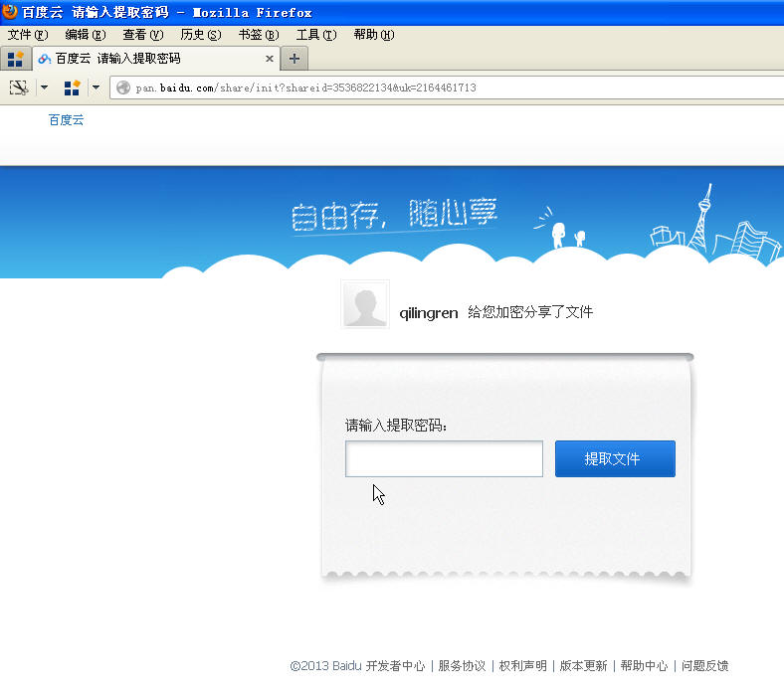The image size is (784, 696).
Task: Click the qilingren username
Action: pyautogui.click(x=429, y=313)
